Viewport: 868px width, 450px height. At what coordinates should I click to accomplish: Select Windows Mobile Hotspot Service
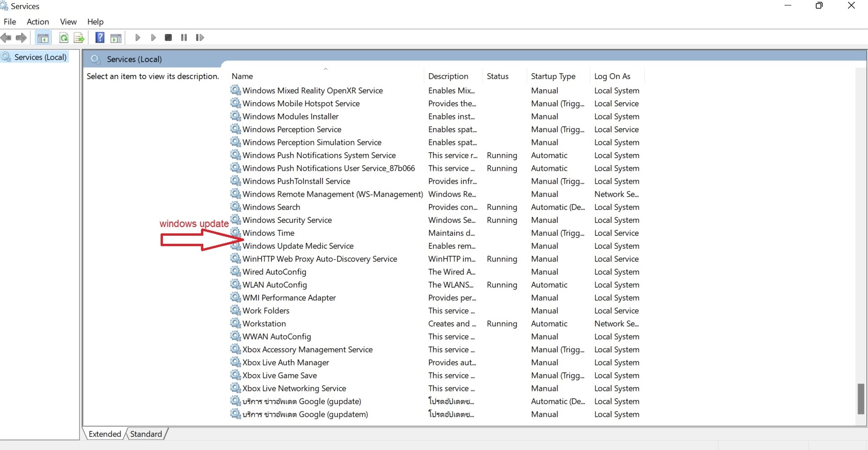(301, 103)
